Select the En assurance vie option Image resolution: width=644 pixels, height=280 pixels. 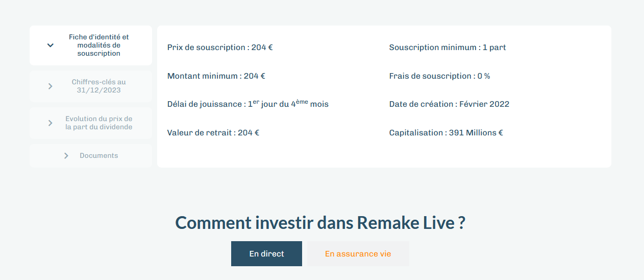(x=358, y=254)
